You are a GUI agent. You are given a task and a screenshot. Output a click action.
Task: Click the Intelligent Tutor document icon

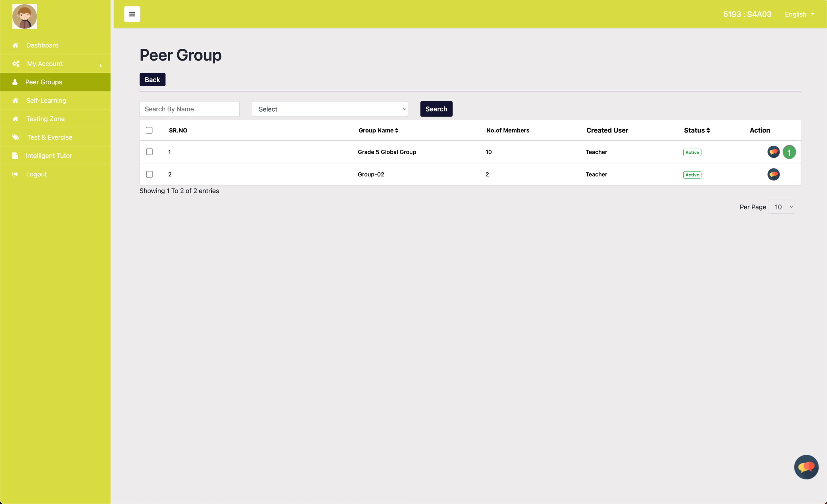click(15, 156)
